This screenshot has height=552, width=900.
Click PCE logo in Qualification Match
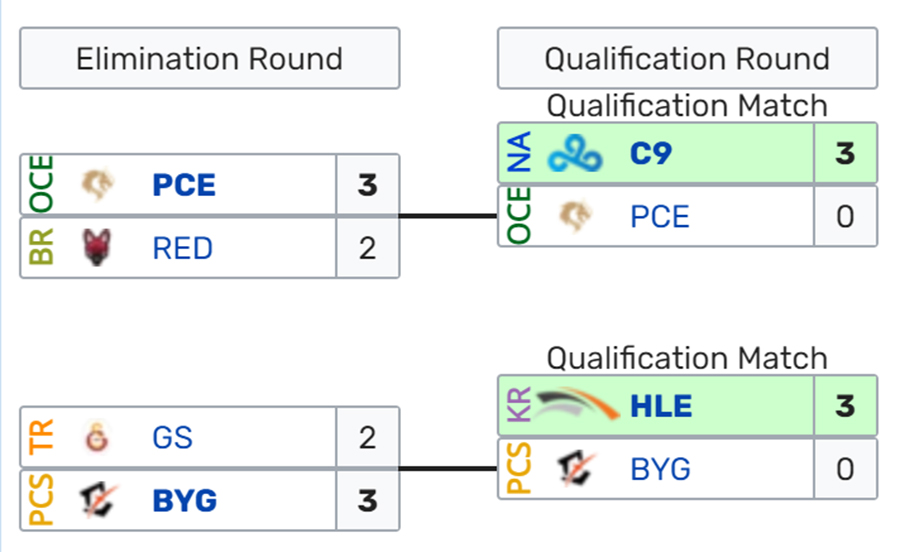[x=575, y=216]
